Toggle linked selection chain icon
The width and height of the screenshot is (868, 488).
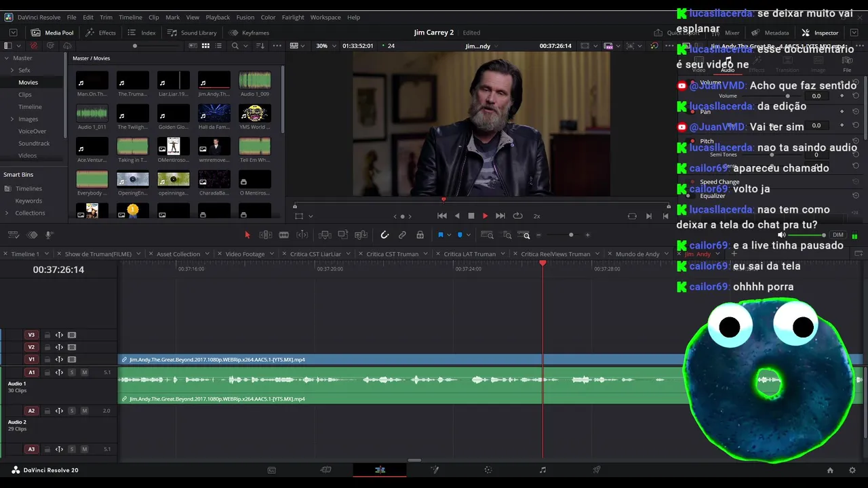[x=402, y=235]
